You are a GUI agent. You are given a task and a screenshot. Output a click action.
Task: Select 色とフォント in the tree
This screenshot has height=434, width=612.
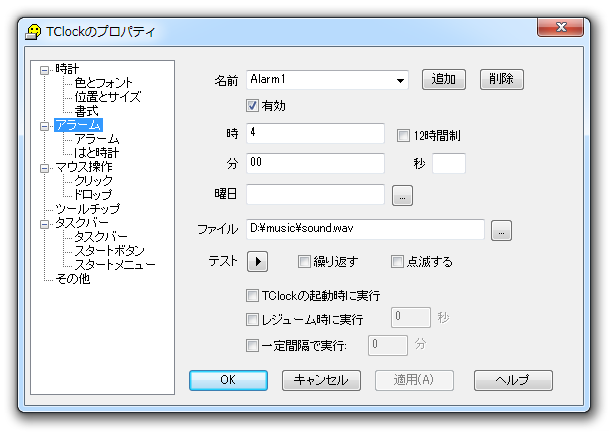pyautogui.click(x=103, y=83)
